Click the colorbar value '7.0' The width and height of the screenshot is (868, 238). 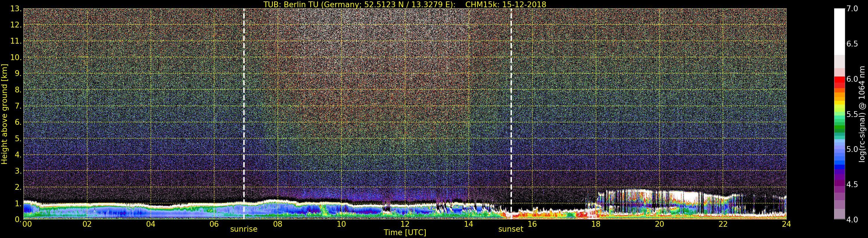click(852, 9)
